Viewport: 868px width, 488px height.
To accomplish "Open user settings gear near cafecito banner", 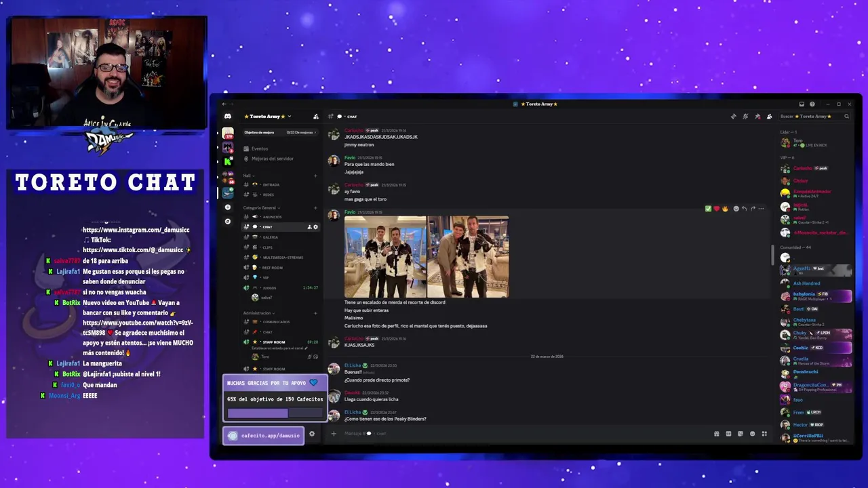I will 312,434.
